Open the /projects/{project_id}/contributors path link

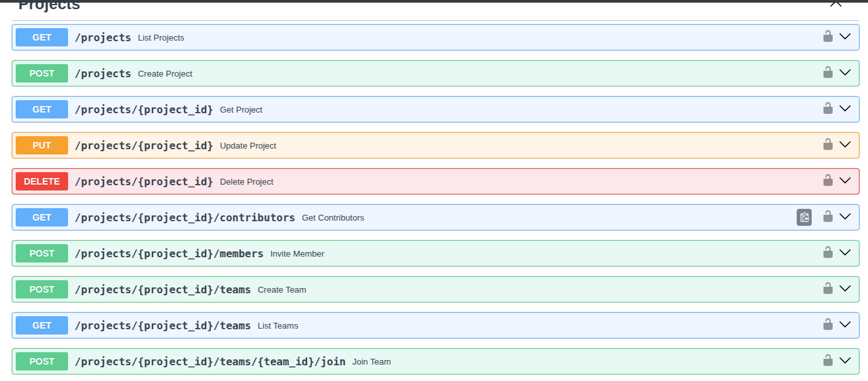coord(185,217)
